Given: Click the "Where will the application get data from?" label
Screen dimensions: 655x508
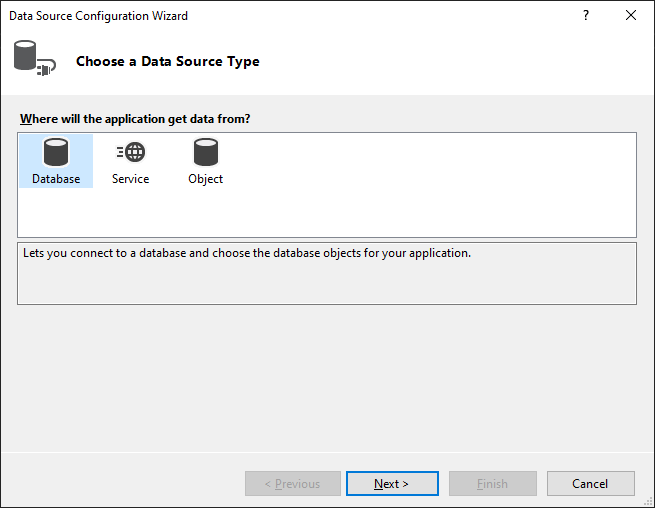Looking at the screenshot, I should (135, 119).
